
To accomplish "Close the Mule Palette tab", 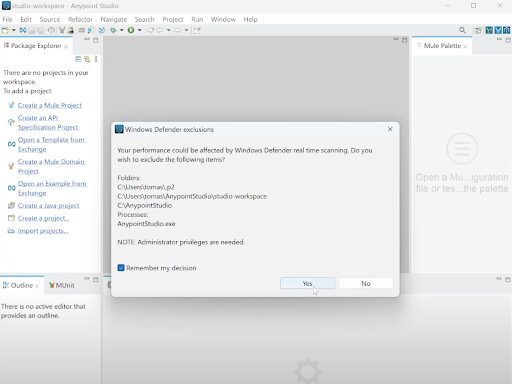I will point(465,46).
